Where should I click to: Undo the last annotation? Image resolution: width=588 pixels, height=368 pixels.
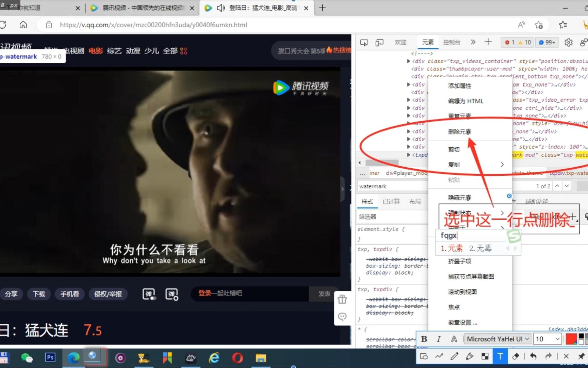tap(533, 356)
